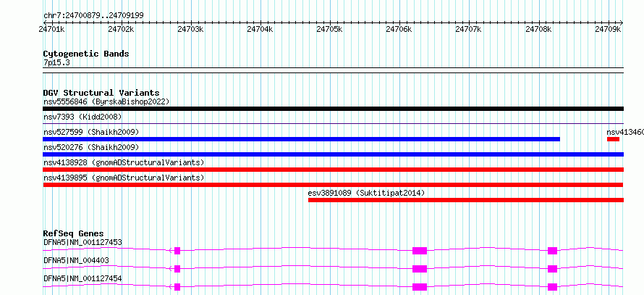
Task: Click the 24705k ruler label
Action: pos(330,30)
